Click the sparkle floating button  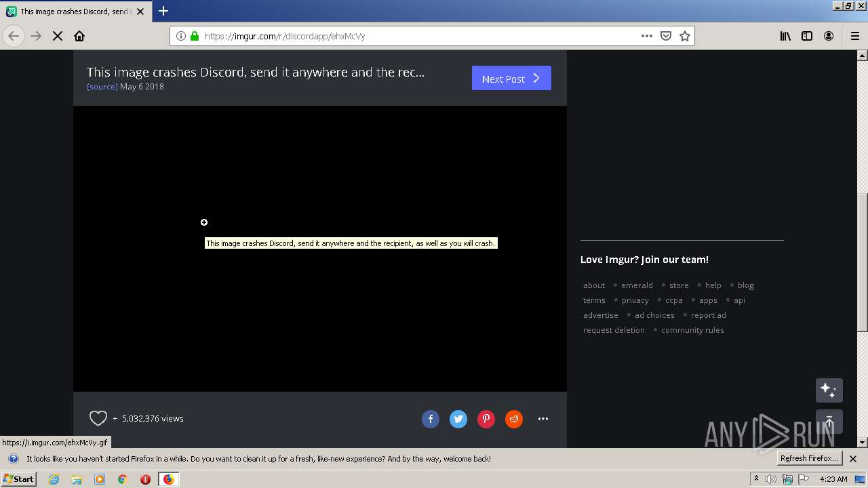click(829, 390)
